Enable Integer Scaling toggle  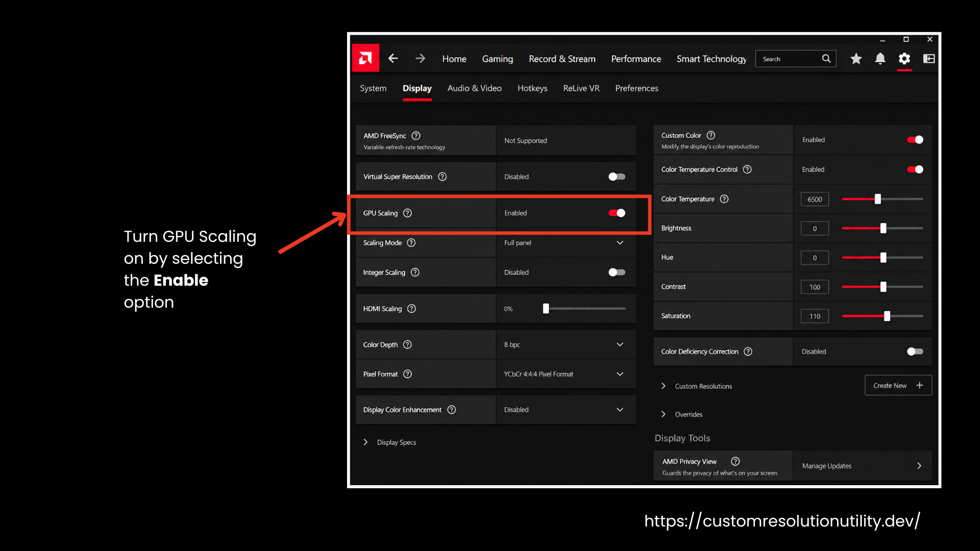tap(617, 272)
